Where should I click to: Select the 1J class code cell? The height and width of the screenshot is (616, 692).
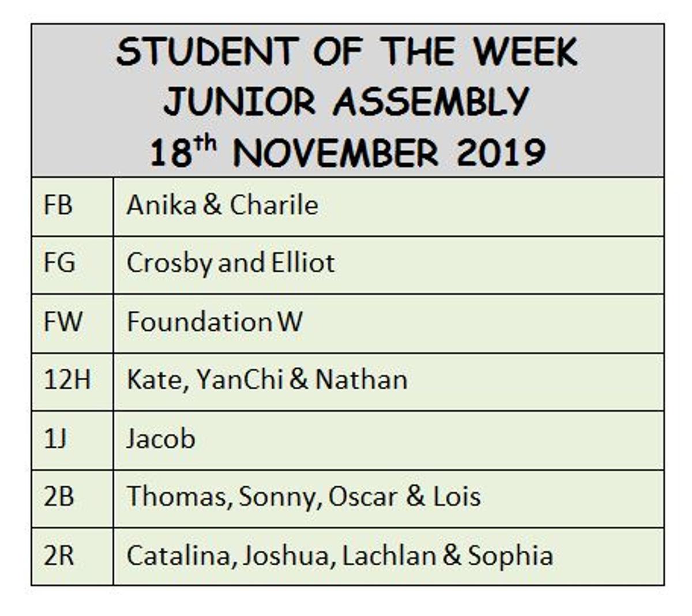73,441
